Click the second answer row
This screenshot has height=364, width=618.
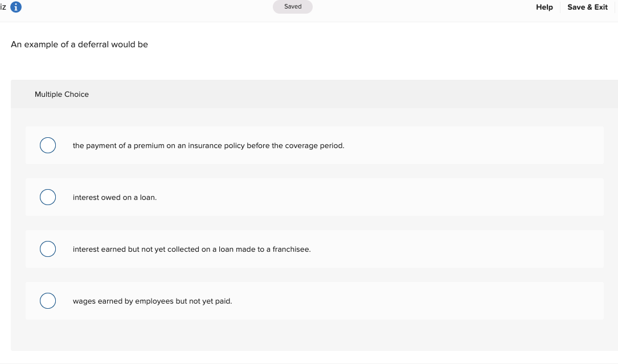pyautogui.click(x=313, y=197)
